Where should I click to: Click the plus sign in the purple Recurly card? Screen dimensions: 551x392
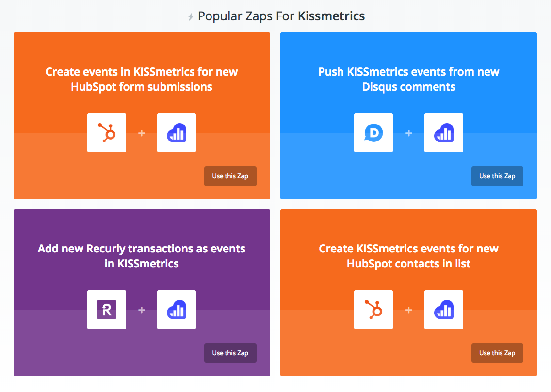point(142,310)
